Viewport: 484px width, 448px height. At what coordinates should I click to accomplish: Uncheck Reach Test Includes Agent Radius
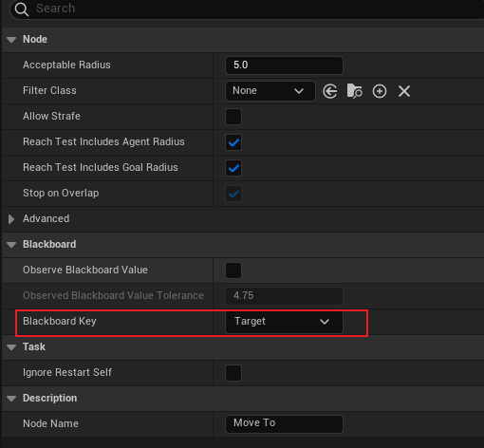coord(233,142)
